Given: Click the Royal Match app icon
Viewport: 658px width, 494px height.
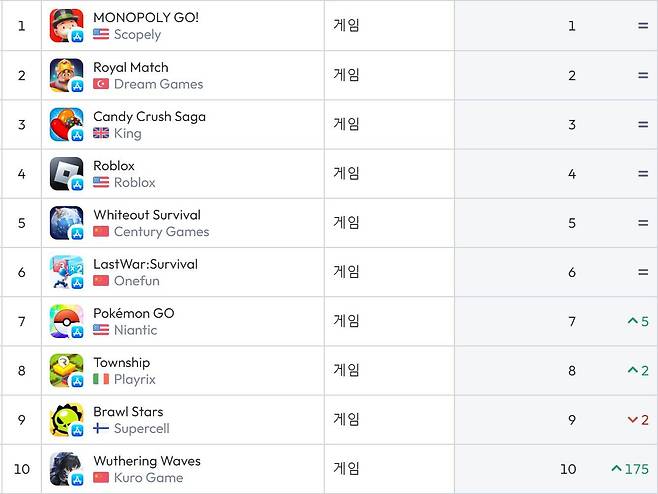Looking at the screenshot, I should coord(66,75).
